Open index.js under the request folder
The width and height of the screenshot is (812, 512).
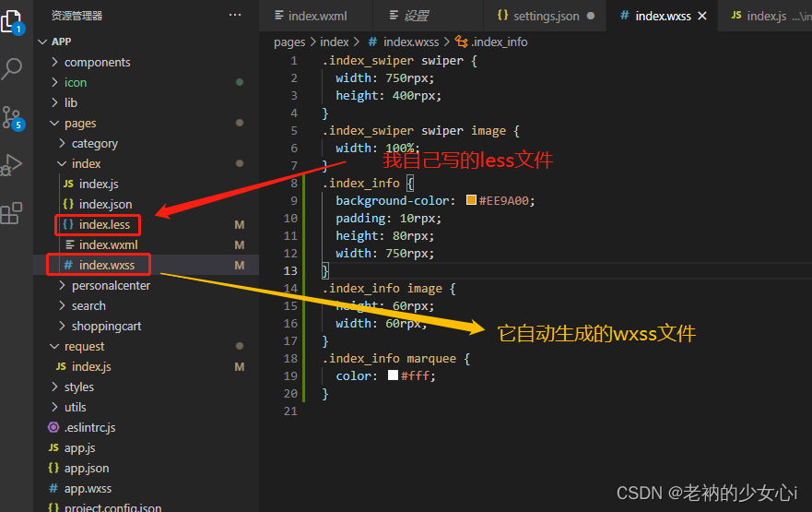[91, 366]
